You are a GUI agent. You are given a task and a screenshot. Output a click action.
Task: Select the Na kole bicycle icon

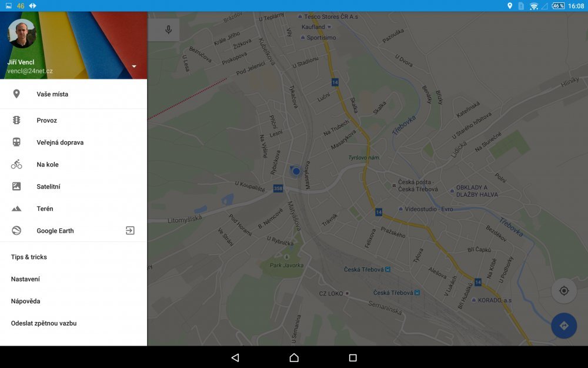coord(16,164)
